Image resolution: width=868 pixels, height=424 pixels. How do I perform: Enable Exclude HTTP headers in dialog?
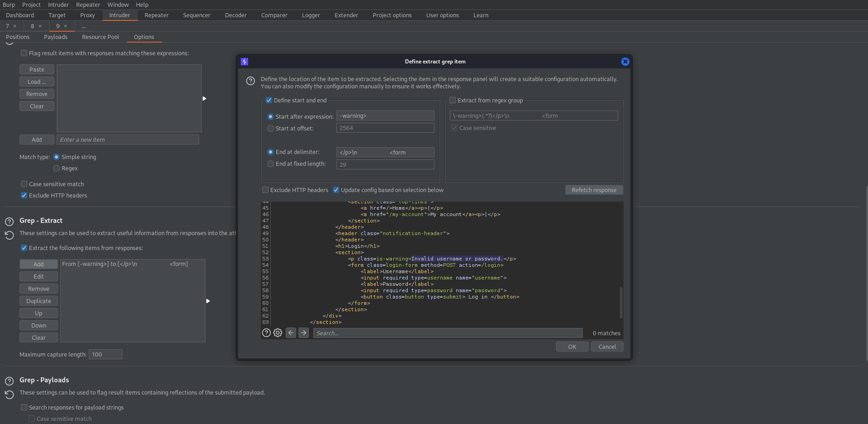point(265,190)
